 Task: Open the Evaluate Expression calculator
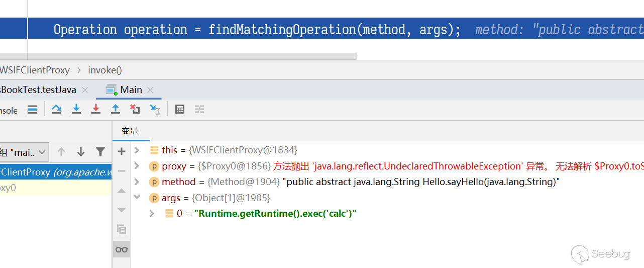coord(180,109)
